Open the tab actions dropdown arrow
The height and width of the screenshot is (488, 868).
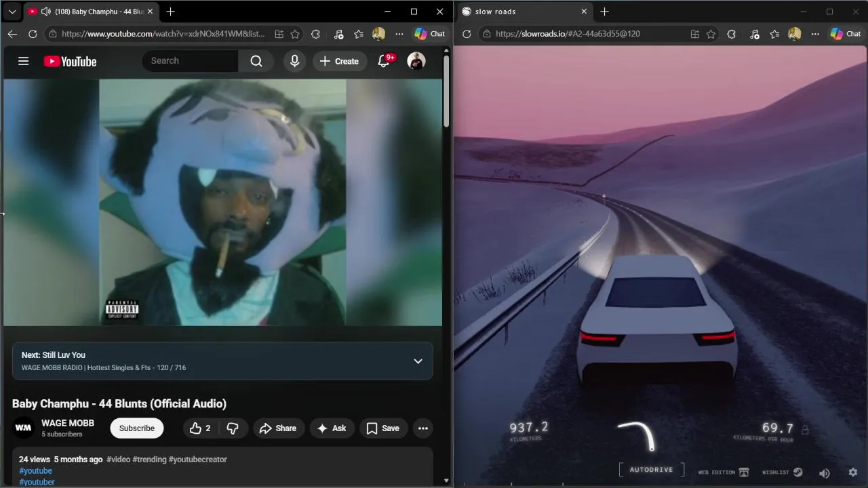tap(12, 12)
